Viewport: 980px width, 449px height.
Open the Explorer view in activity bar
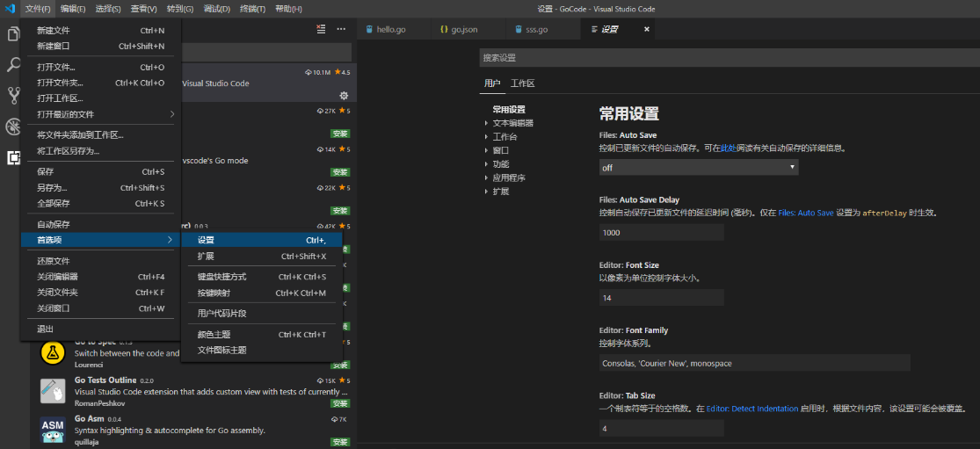pos(12,33)
